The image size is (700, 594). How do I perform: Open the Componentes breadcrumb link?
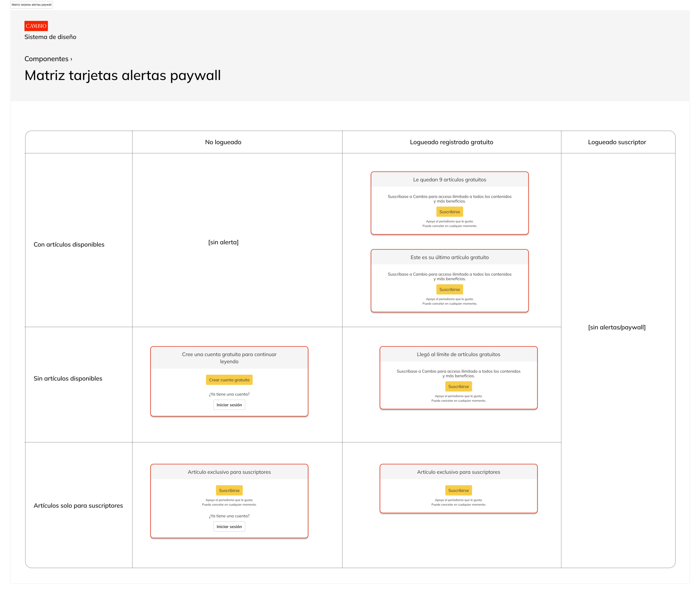coord(46,59)
